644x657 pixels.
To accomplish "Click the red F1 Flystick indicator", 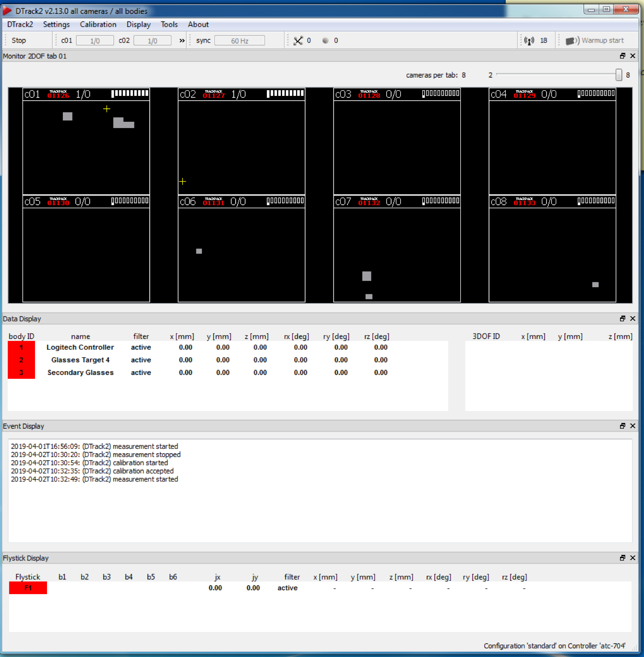I will coord(28,588).
